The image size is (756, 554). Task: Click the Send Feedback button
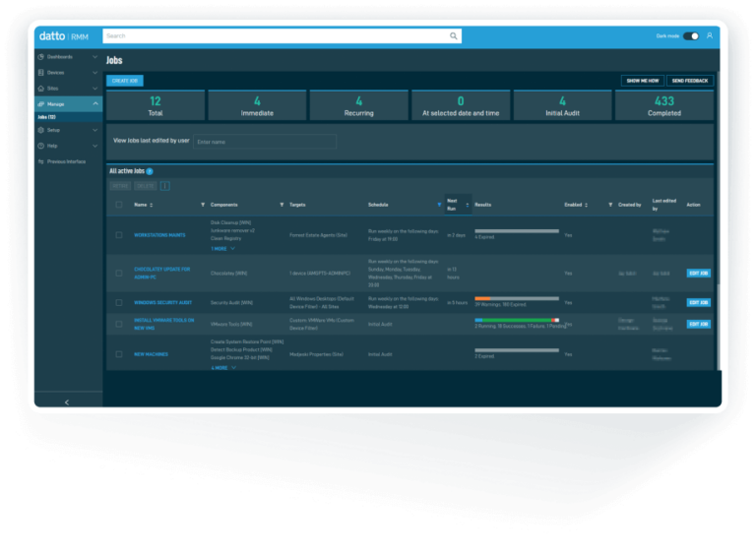click(x=689, y=81)
